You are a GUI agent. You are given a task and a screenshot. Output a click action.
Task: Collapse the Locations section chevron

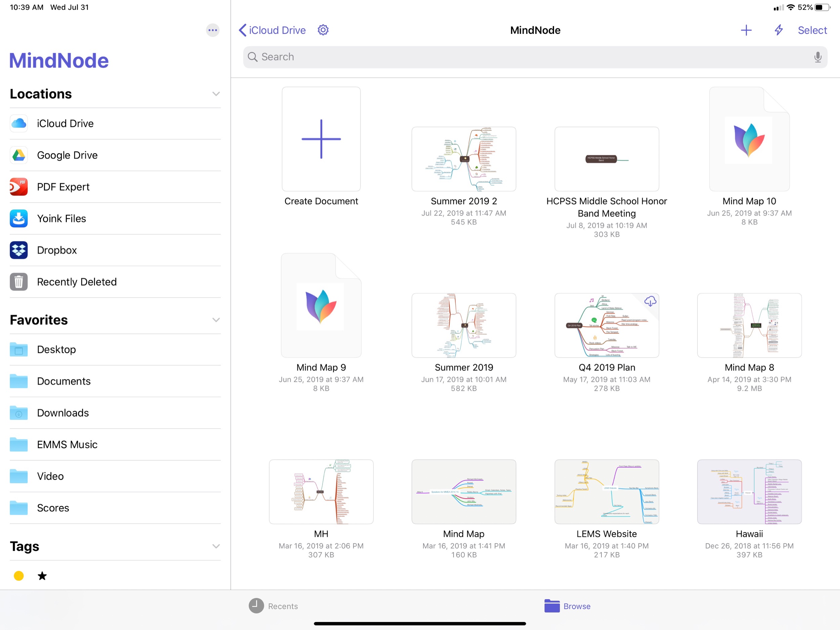(216, 94)
